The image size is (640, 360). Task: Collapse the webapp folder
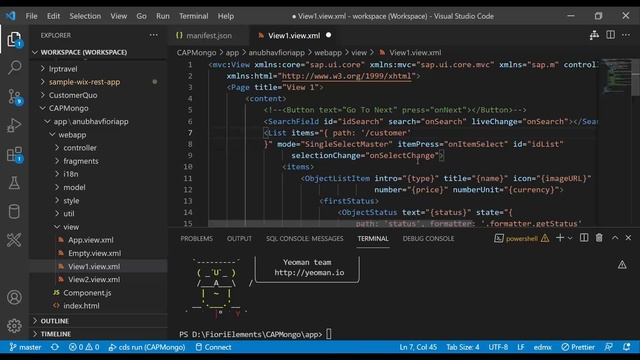[72, 135]
